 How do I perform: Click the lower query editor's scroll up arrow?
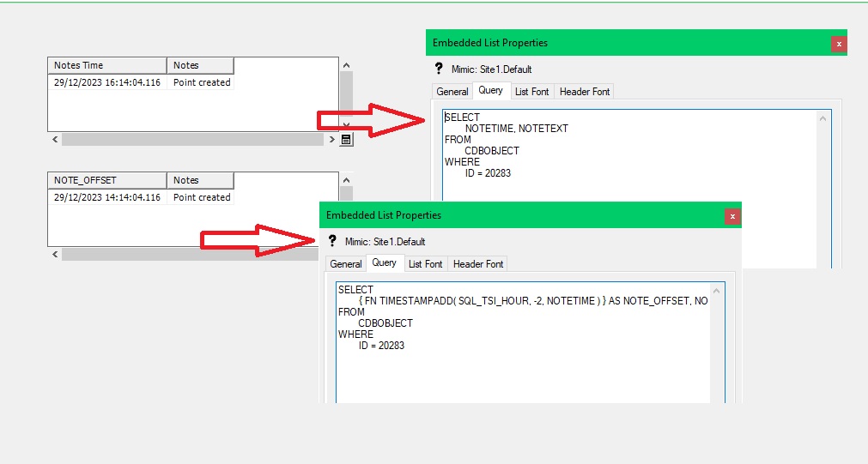716,291
